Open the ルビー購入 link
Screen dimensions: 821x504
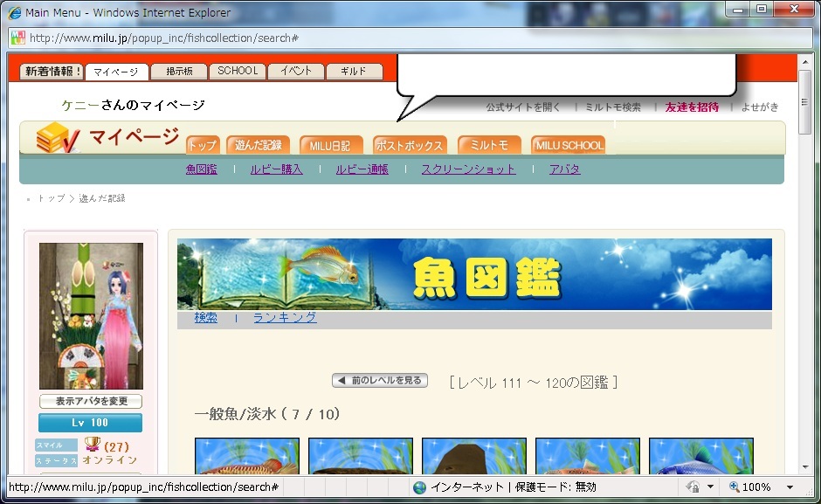tap(276, 169)
